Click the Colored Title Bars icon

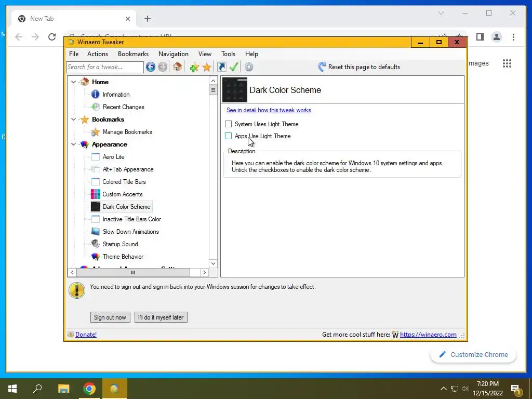pos(96,182)
